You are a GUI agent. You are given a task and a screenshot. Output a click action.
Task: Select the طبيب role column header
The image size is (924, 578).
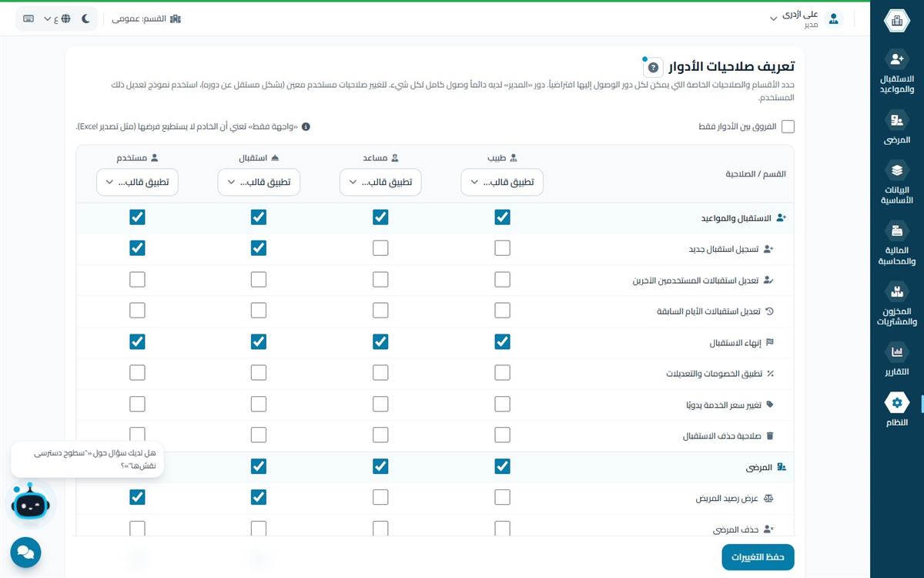[x=502, y=157]
